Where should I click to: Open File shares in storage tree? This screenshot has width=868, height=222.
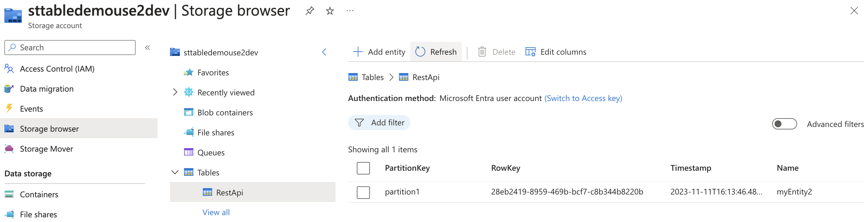point(216,133)
